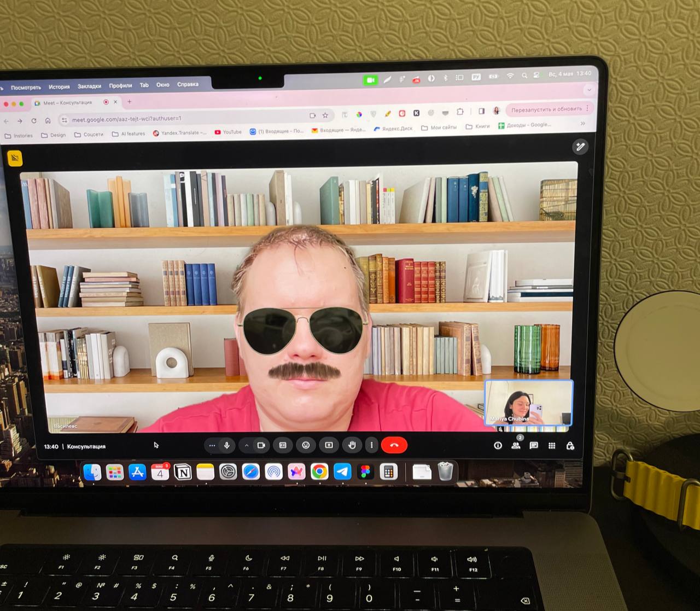Open Wi-Fi status in menu bar
Image resolution: width=700 pixels, height=611 pixels.
pos(510,76)
